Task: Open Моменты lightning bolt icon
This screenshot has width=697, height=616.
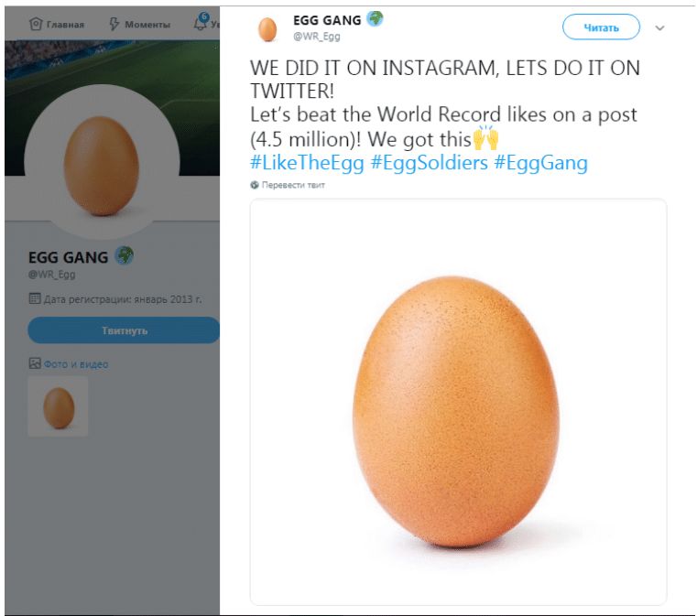Action: coord(114,24)
